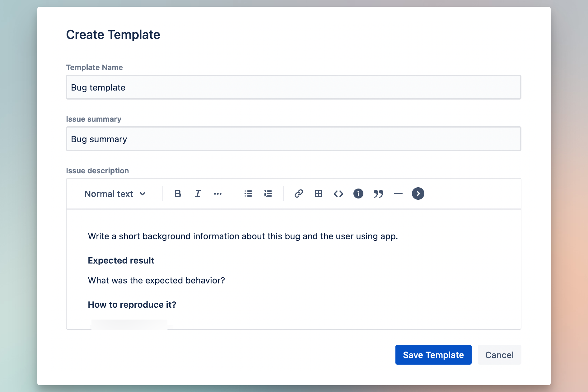Cancel creating the template
The width and height of the screenshot is (588, 392).
coord(499,355)
